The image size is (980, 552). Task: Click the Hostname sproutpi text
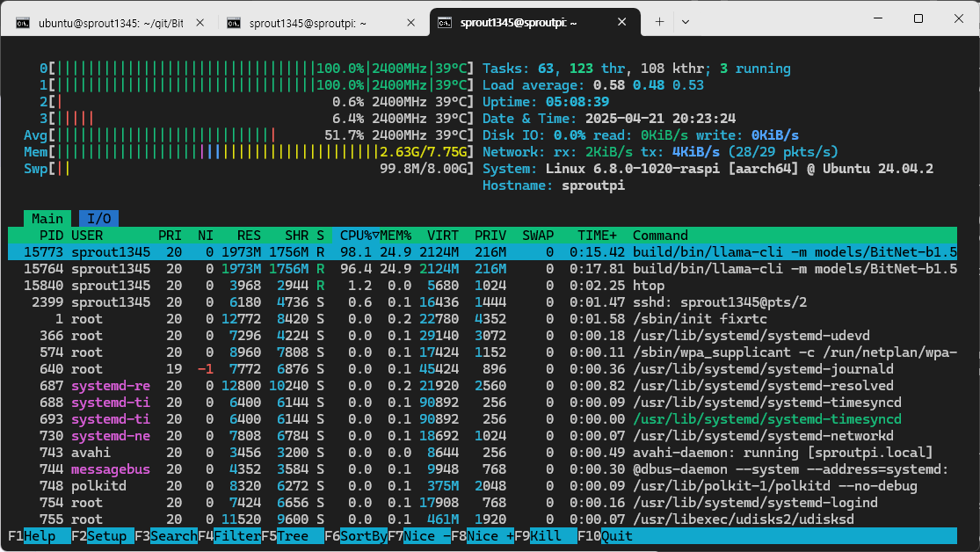(554, 185)
